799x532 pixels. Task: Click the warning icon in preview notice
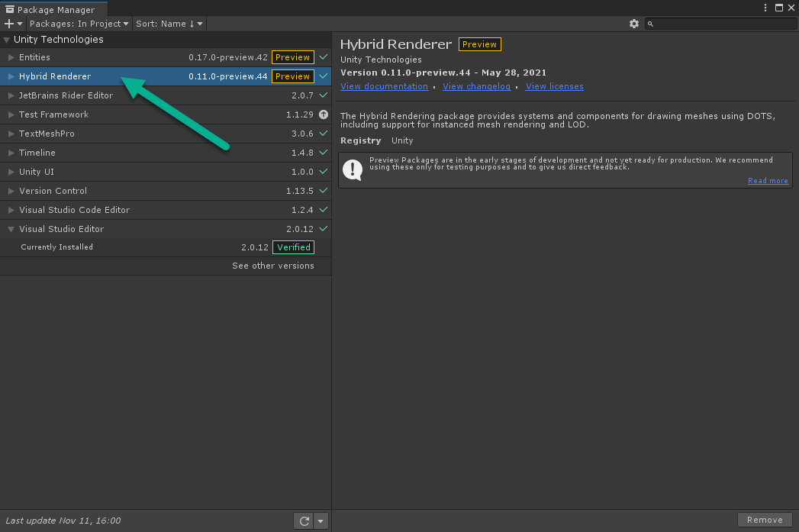(353, 169)
